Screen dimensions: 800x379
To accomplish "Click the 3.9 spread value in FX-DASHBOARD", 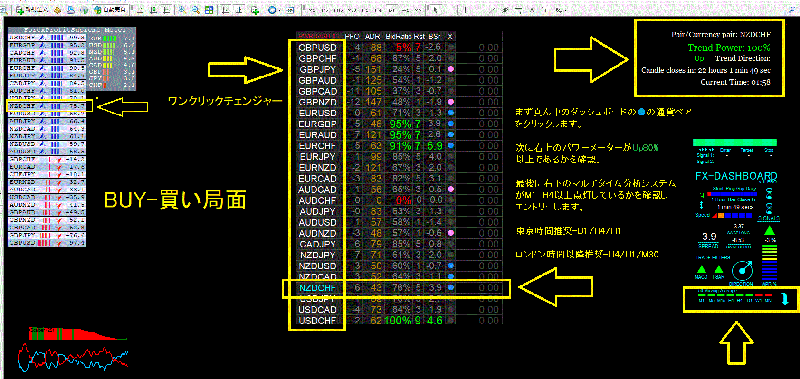I will click(710, 237).
